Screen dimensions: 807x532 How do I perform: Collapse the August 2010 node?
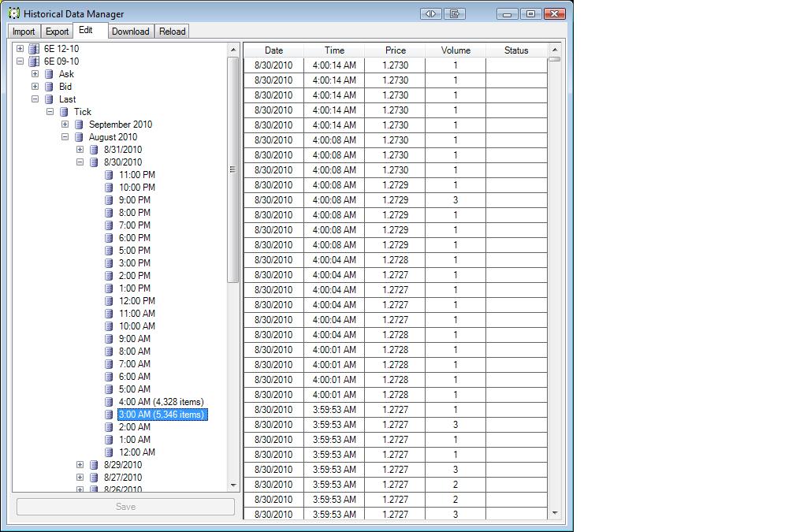pyautogui.click(x=65, y=137)
